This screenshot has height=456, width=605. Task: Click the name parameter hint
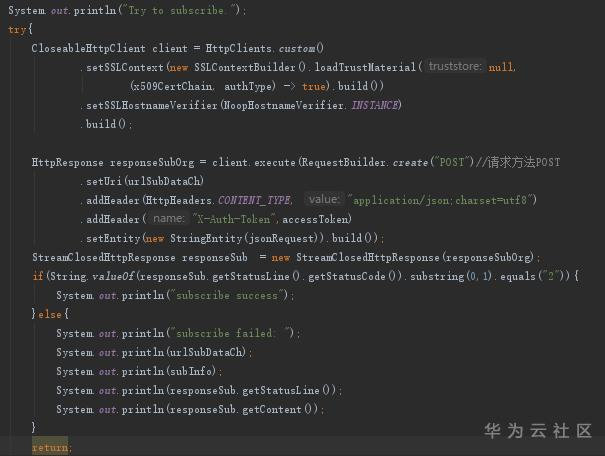(168, 219)
